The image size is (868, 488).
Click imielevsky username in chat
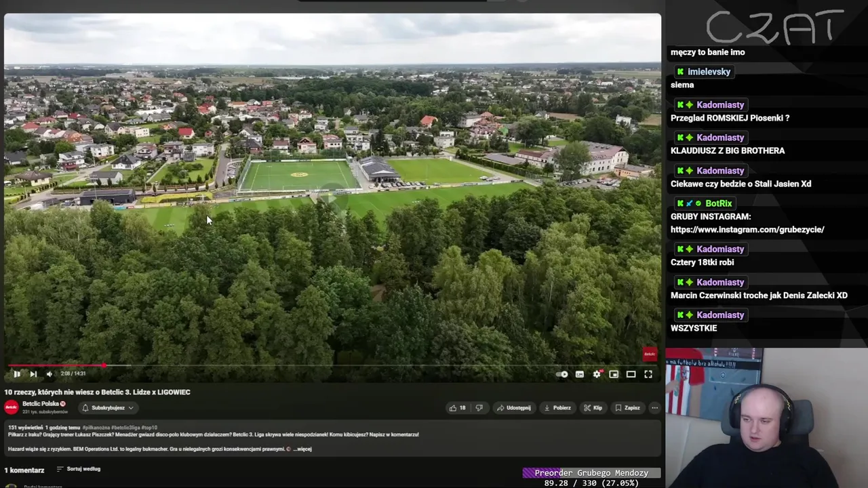[709, 72]
